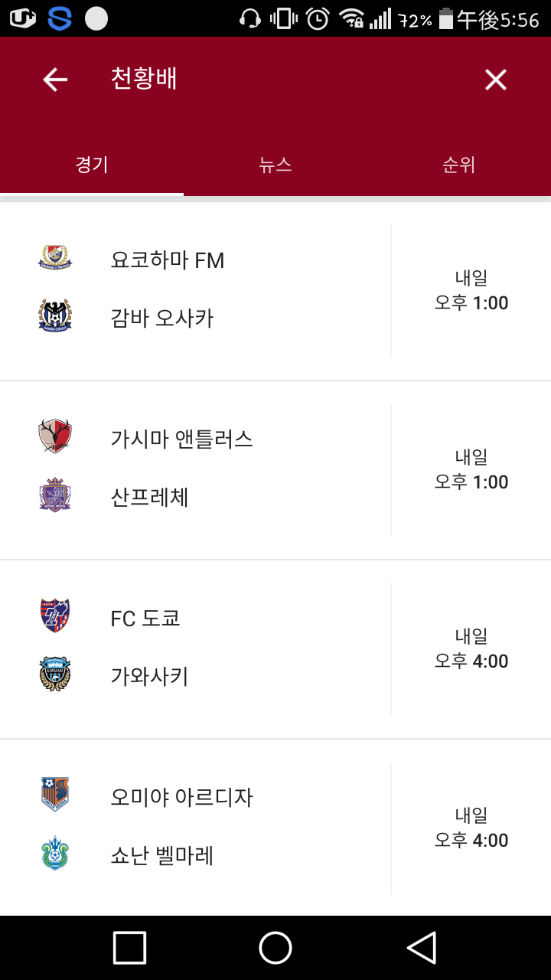Tap the 가와사키 team crest

click(x=55, y=674)
